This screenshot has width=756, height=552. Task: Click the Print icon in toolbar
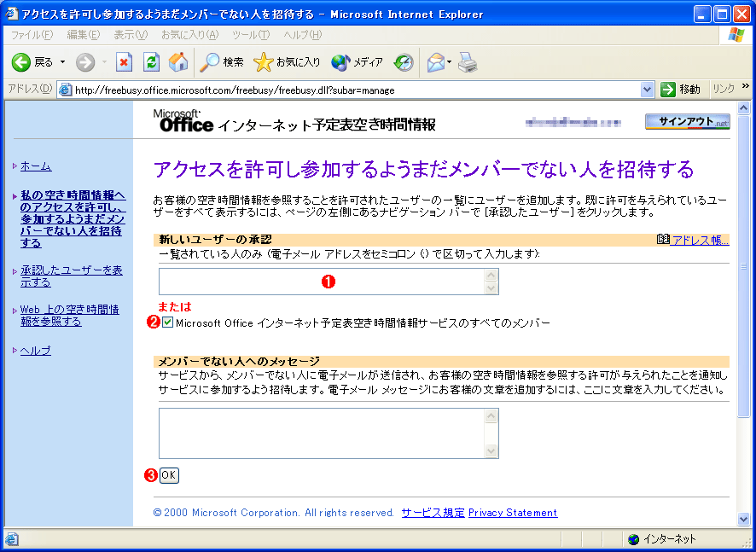coord(468,62)
